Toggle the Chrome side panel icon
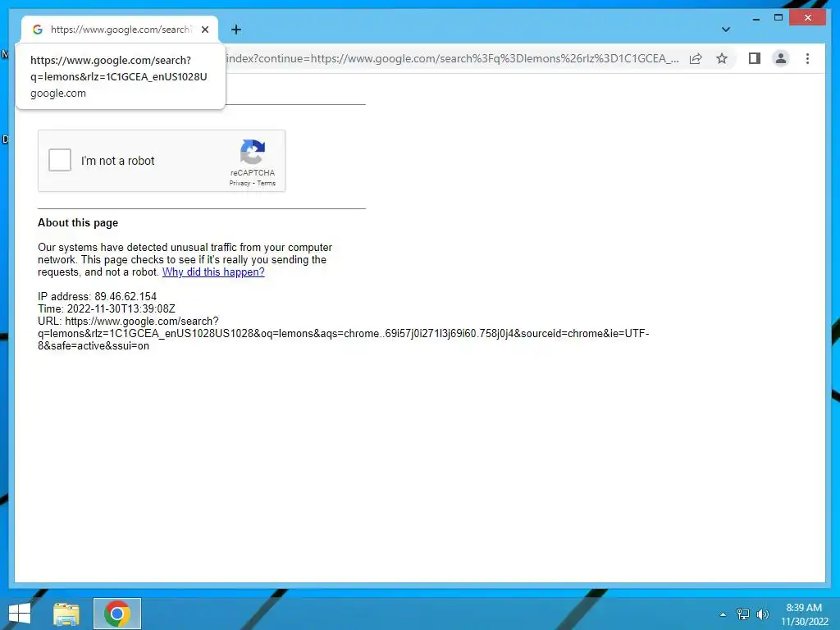This screenshot has width=840, height=630. pos(755,58)
